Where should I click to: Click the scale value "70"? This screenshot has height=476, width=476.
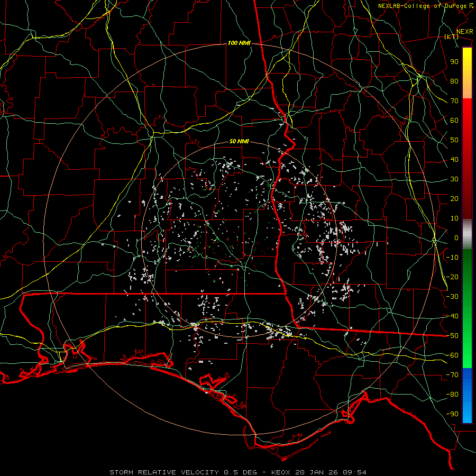click(454, 101)
